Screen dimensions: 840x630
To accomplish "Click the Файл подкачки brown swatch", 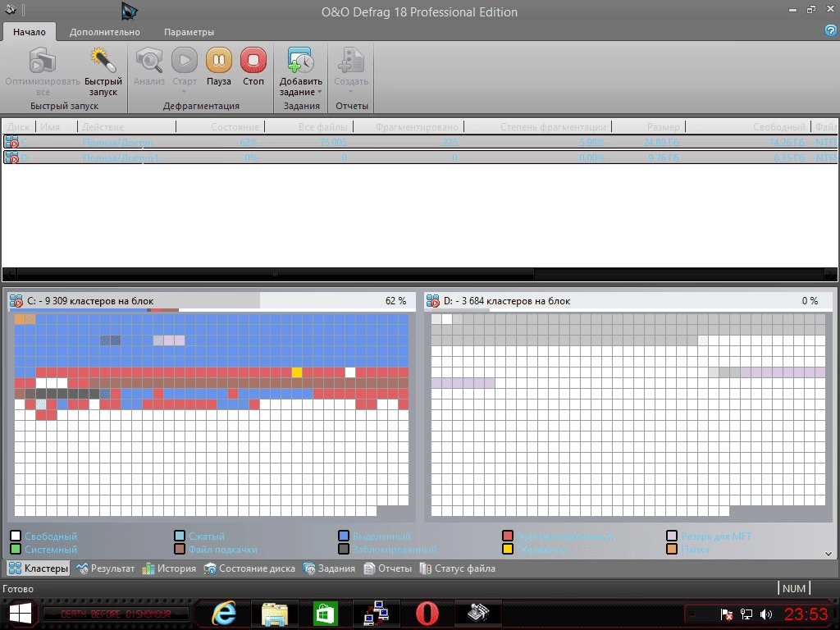I will tap(180, 549).
